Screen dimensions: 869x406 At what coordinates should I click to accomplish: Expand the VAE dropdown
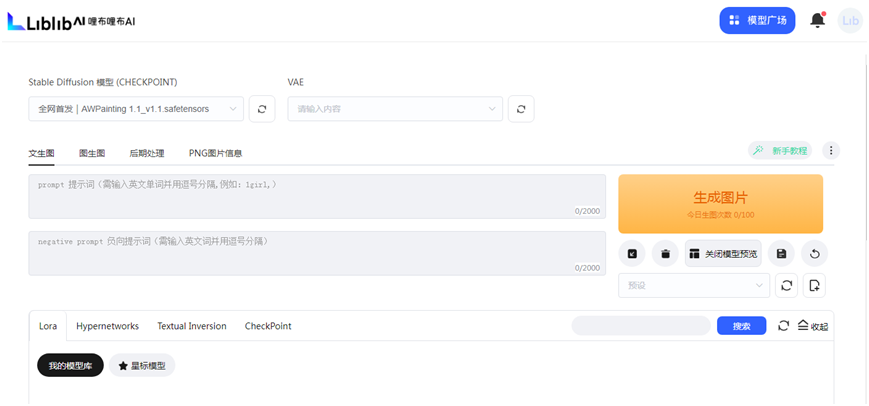[395, 108]
